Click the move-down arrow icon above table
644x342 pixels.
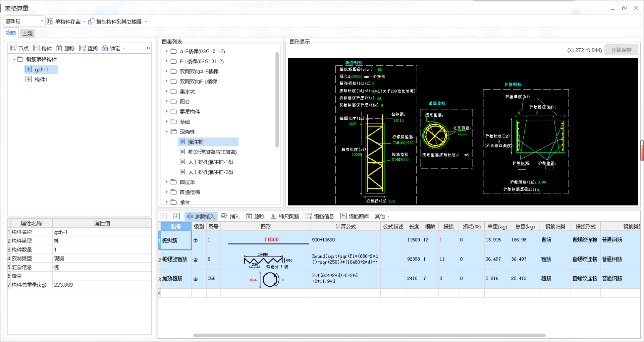(177, 216)
